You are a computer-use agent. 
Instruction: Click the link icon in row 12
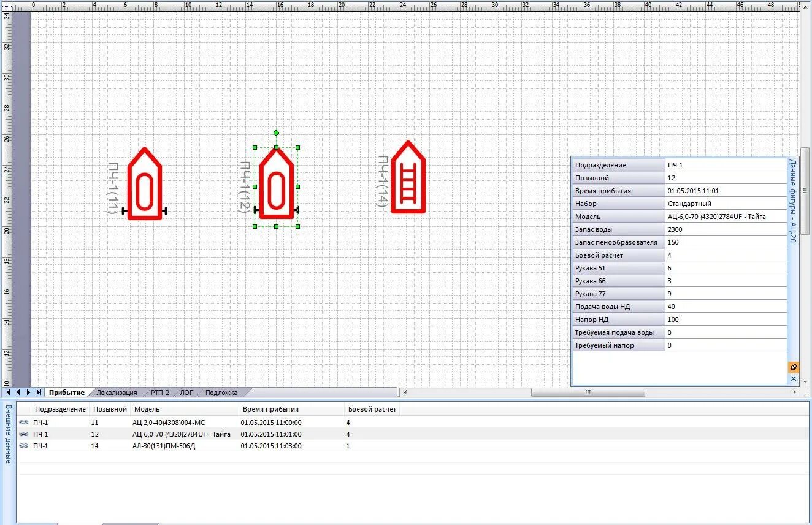[24, 434]
